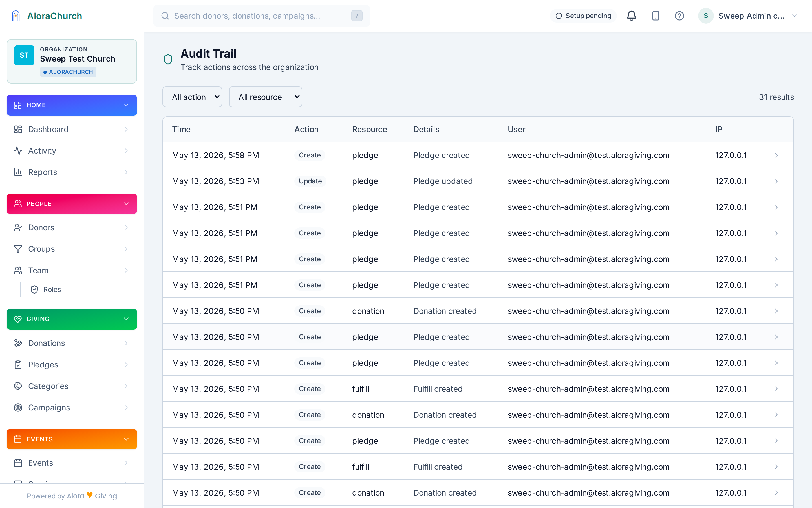The image size is (812, 508).
Task: Open Activity in the sidebar
Action: pyautogui.click(x=72, y=151)
